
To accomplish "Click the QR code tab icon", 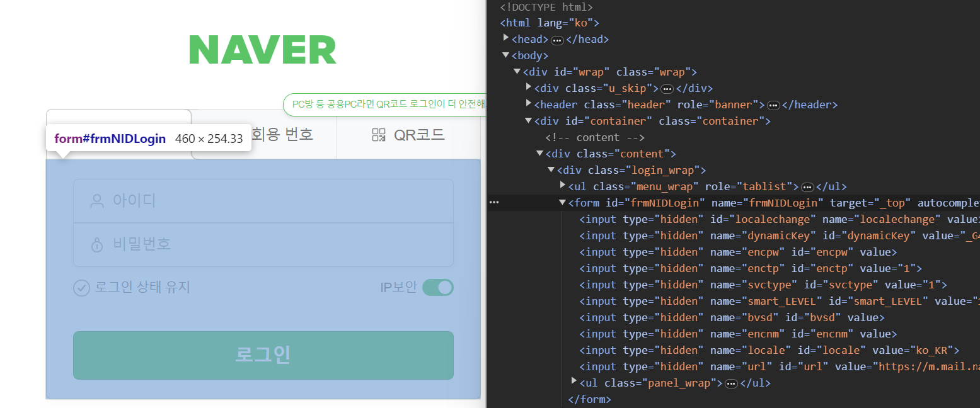I will 378,134.
